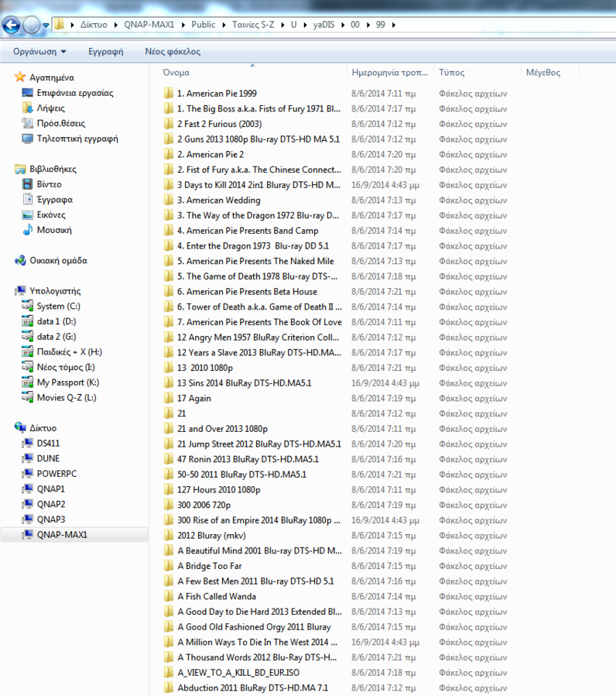Select 47 Ronin 2013 BluRay folder
The height and width of the screenshot is (696, 616).
(248, 459)
